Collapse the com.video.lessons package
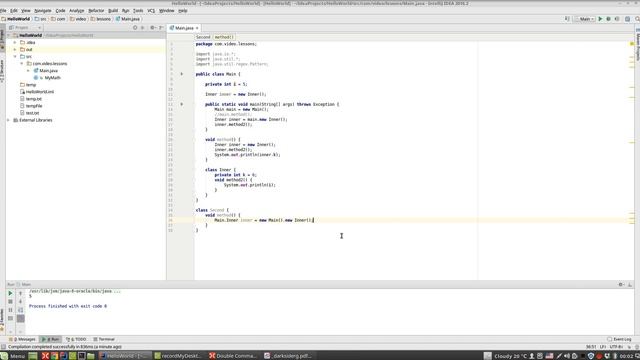The image size is (640, 360). 22,64
